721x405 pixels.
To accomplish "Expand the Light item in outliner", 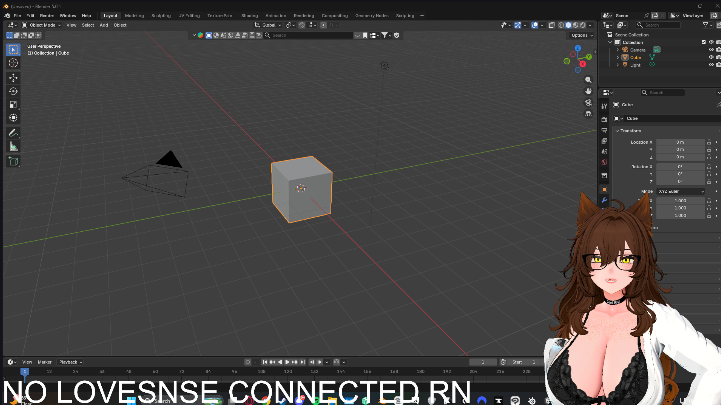I will click(618, 65).
